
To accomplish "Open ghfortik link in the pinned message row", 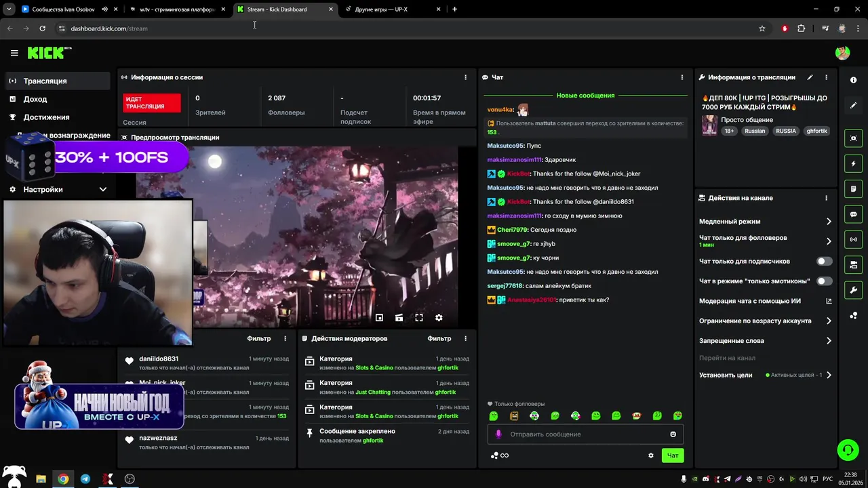I will [x=373, y=441].
